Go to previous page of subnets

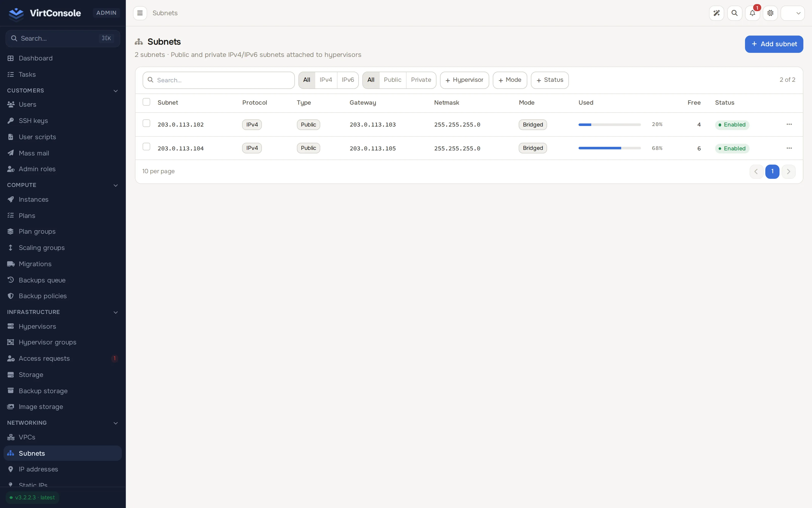point(756,172)
